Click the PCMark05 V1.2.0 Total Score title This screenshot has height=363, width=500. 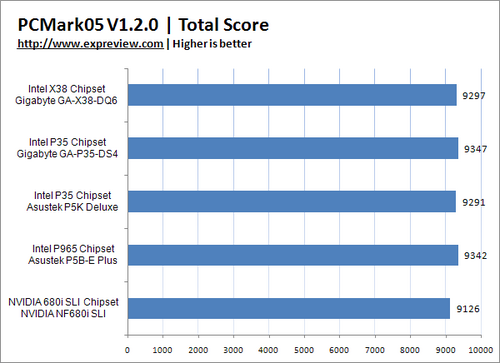(143, 25)
